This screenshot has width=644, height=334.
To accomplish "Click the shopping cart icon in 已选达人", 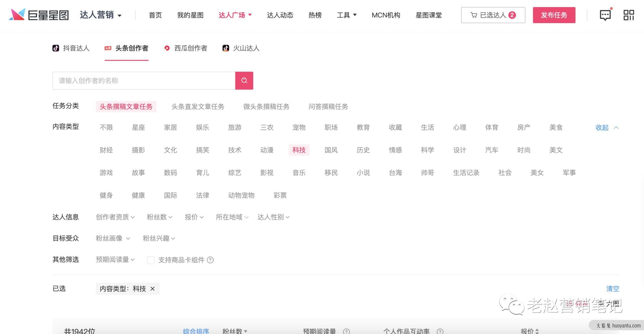I will coord(474,15).
